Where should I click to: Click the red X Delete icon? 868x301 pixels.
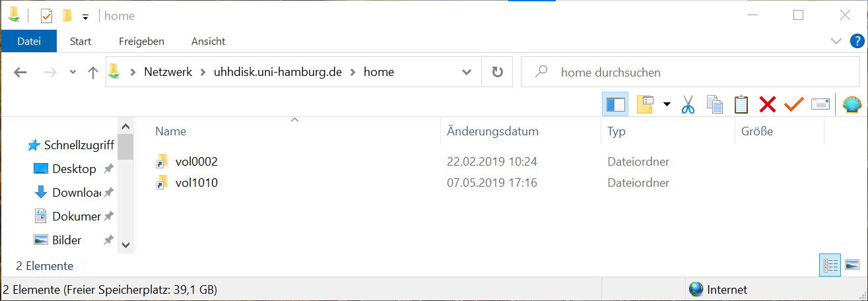pyautogui.click(x=767, y=104)
